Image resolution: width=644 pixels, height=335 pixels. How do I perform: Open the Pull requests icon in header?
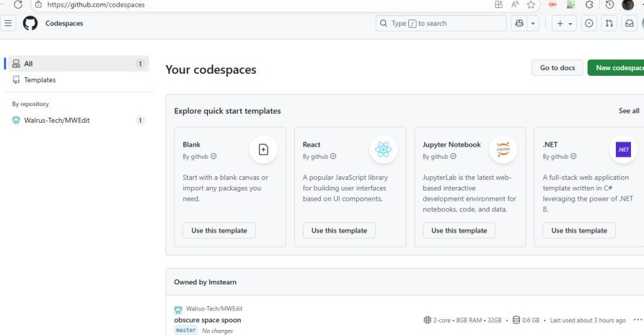pos(608,23)
